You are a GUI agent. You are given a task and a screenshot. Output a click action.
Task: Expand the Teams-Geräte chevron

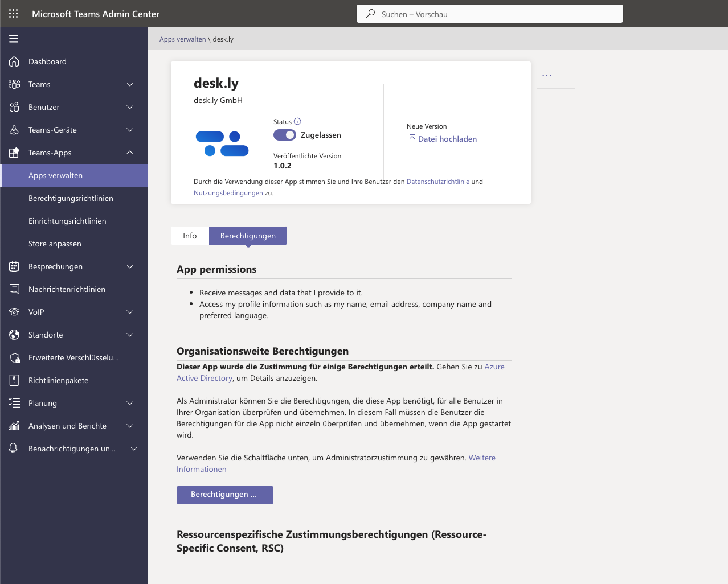(x=130, y=130)
